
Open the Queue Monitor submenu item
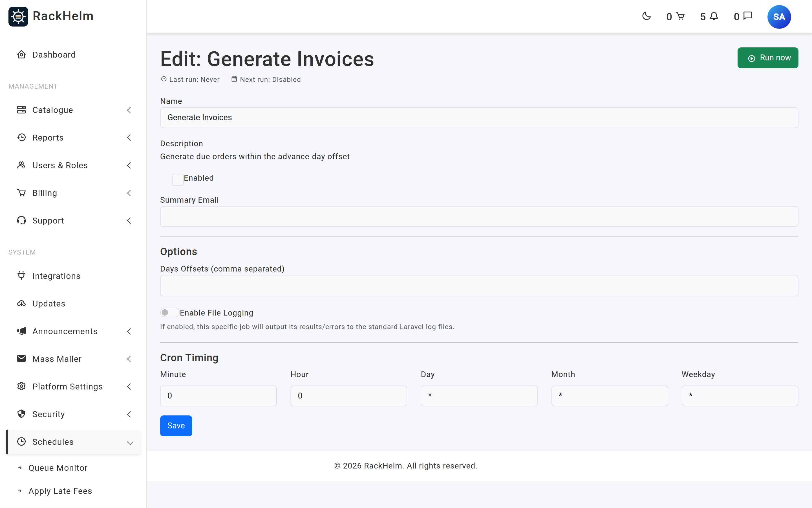pyautogui.click(x=58, y=468)
